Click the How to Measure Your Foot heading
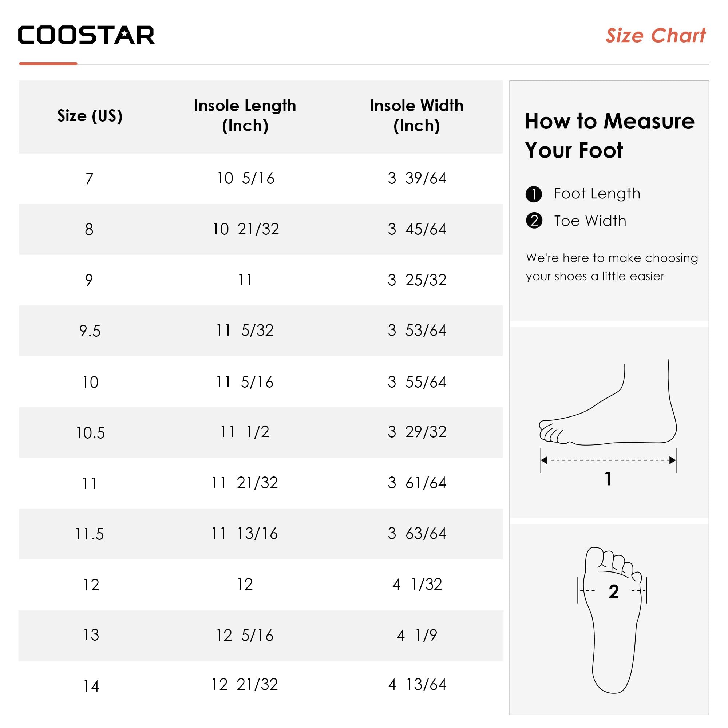 (x=609, y=136)
